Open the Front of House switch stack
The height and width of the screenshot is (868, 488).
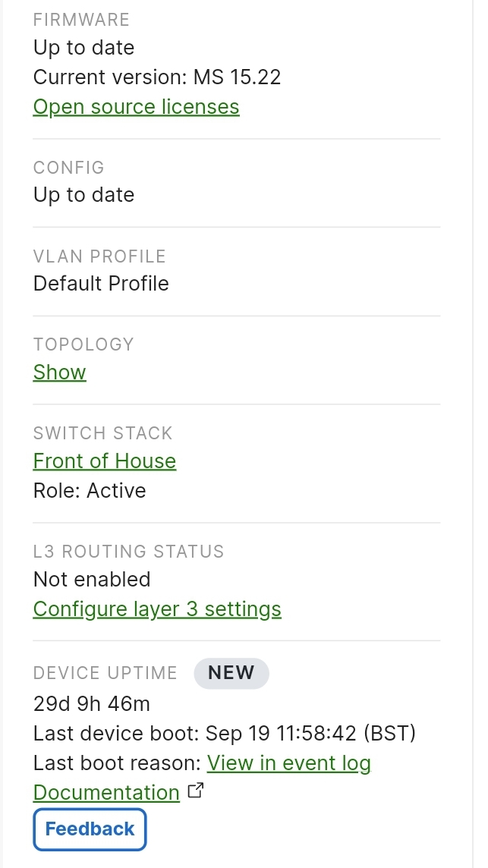point(104,461)
